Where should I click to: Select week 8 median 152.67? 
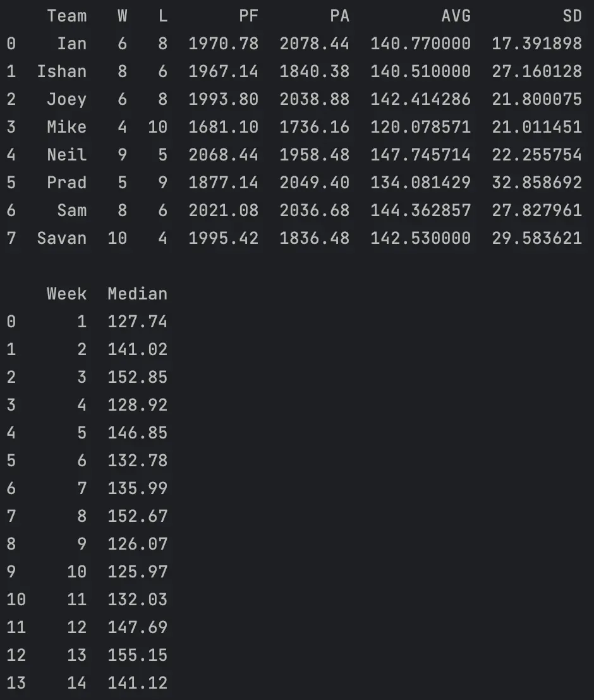coord(138,516)
